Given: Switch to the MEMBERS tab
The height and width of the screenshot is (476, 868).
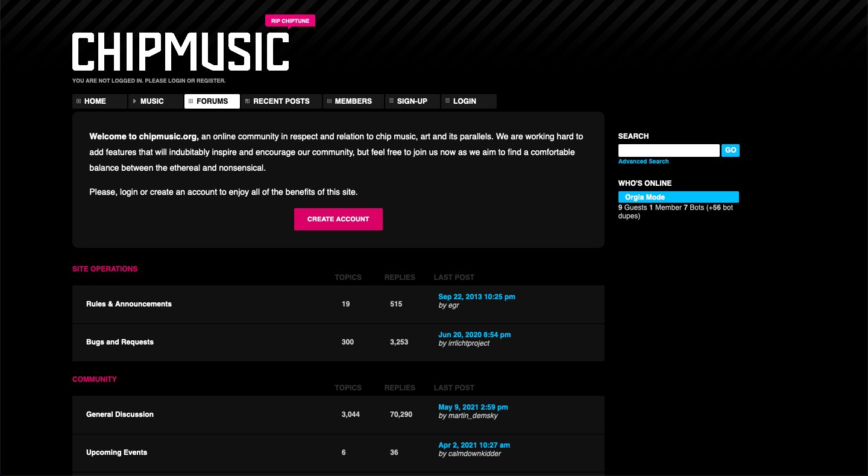Looking at the screenshot, I should [x=353, y=101].
